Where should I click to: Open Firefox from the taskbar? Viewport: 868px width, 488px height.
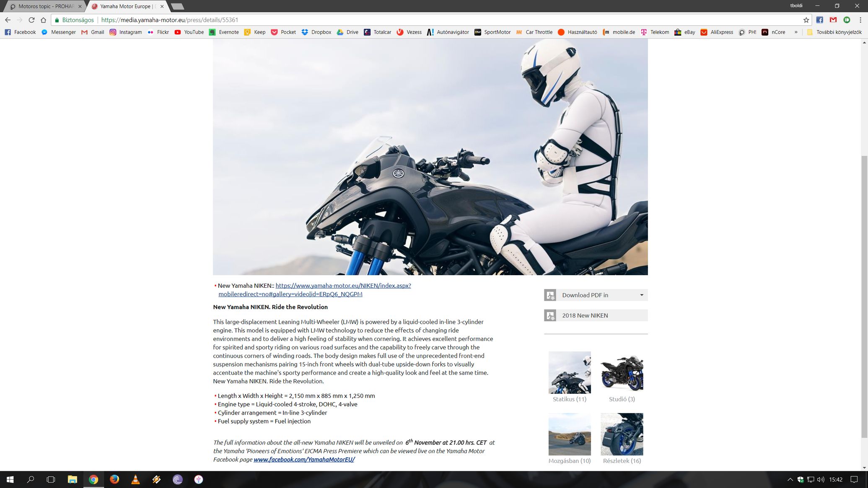pyautogui.click(x=114, y=479)
